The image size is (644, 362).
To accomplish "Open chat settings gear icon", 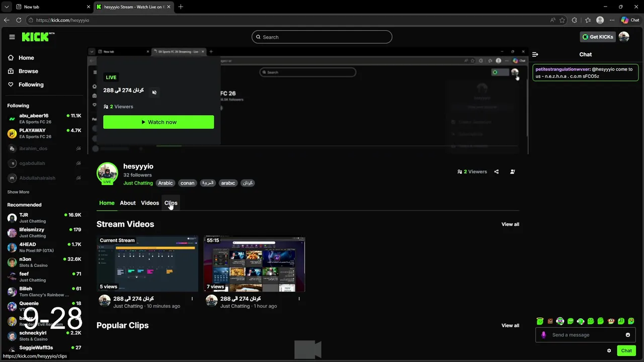I will click(609, 350).
